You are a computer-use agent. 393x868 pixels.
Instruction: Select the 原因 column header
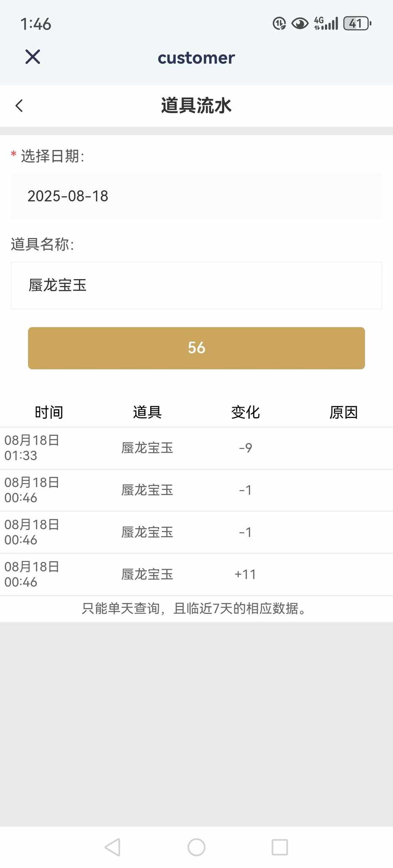click(x=344, y=412)
